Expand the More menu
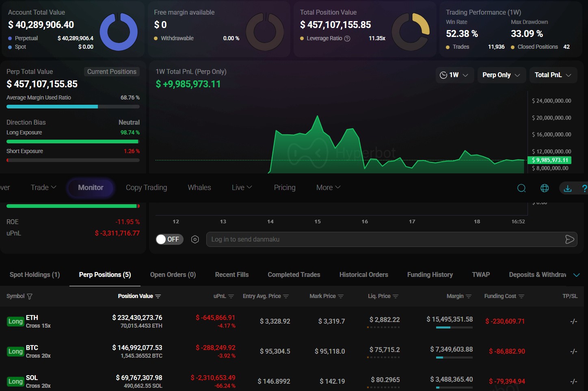This screenshot has width=588, height=391. coord(329,188)
